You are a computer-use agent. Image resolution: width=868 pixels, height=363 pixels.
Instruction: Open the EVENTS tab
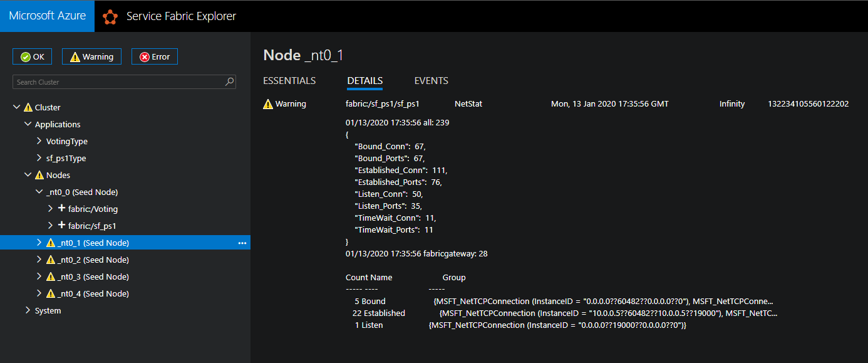[x=431, y=81]
